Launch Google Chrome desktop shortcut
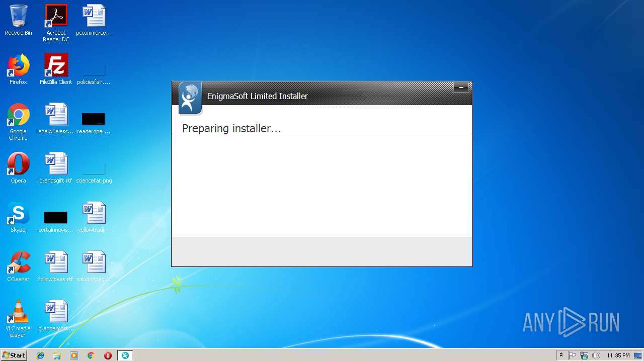The image size is (644, 362). [x=18, y=122]
